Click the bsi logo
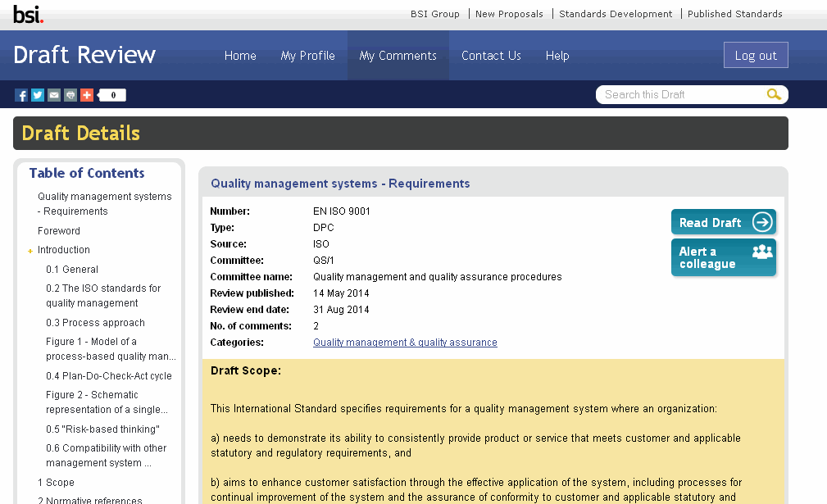 click(28, 14)
